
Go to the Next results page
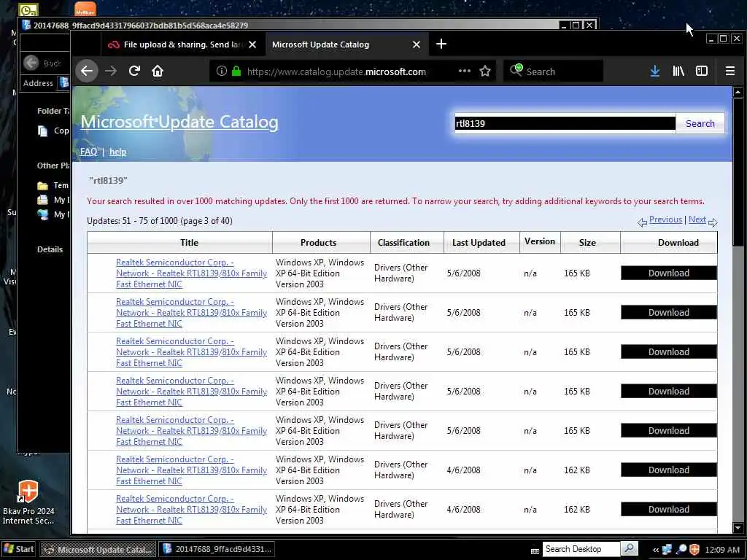coord(697,219)
